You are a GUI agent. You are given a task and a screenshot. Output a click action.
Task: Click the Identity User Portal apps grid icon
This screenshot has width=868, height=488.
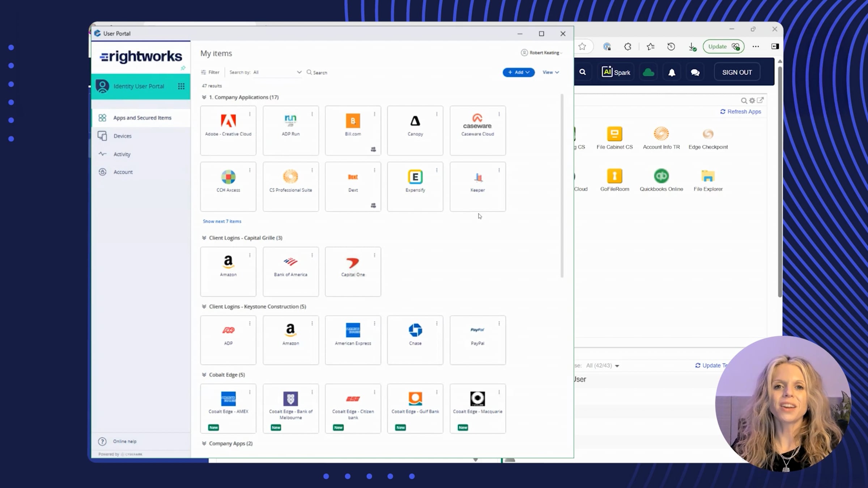pyautogui.click(x=181, y=86)
